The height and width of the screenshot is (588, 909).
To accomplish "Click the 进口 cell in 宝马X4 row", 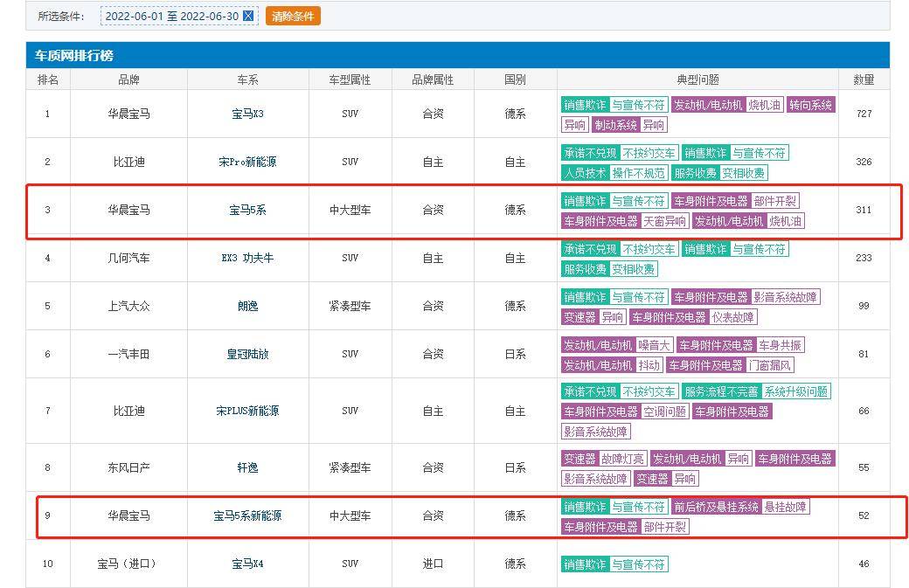I will click(433, 564).
